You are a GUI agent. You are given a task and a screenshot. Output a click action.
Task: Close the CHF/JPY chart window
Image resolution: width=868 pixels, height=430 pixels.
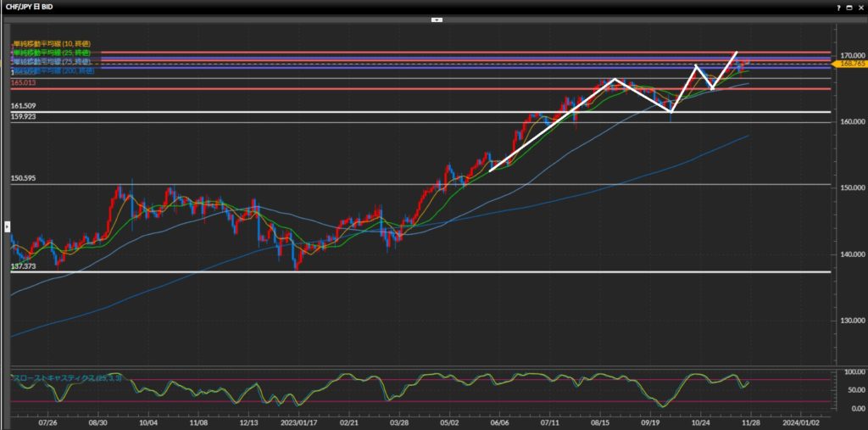[x=860, y=7]
